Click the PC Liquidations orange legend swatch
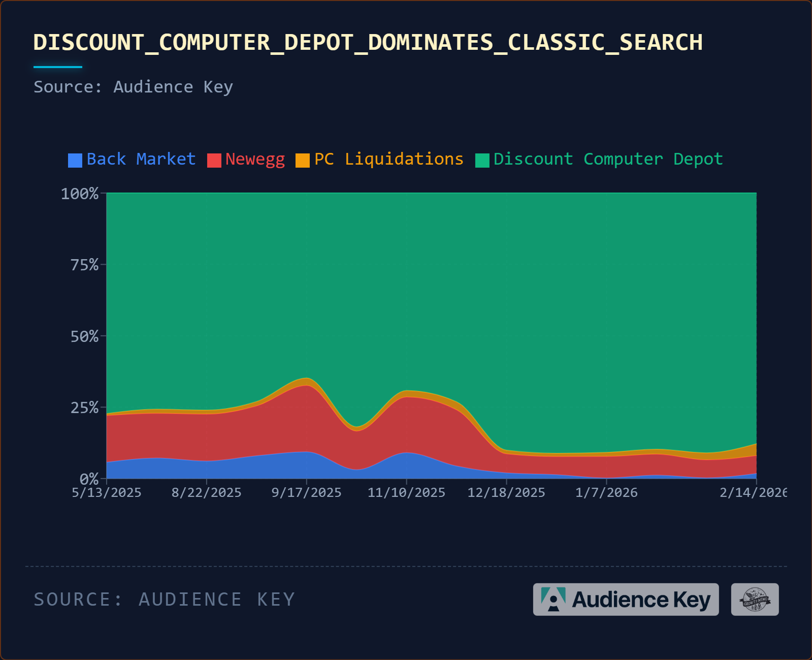The image size is (812, 660). (x=303, y=161)
